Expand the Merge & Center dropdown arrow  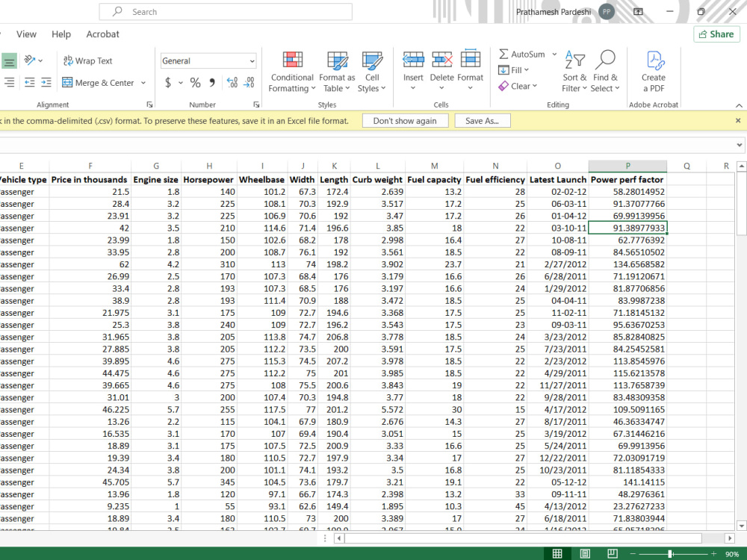[x=143, y=83]
